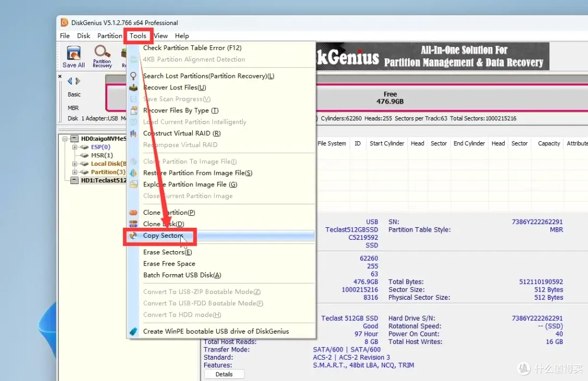Viewport: 588px width, 381px height.
Task: Click the icon beside Explore Partition Image File
Action: pyautogui.click(x=133, y=184)
